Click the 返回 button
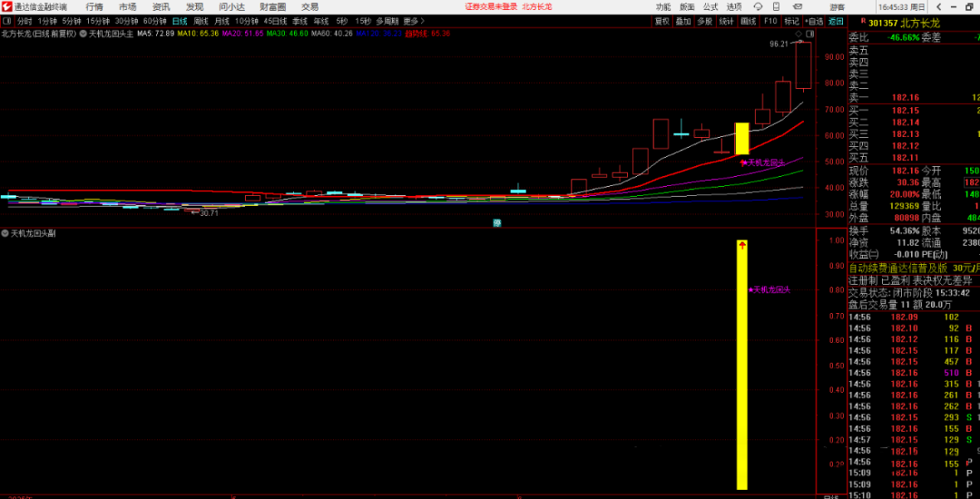Viewport: 980px width, 499px height. pos(836,21)
